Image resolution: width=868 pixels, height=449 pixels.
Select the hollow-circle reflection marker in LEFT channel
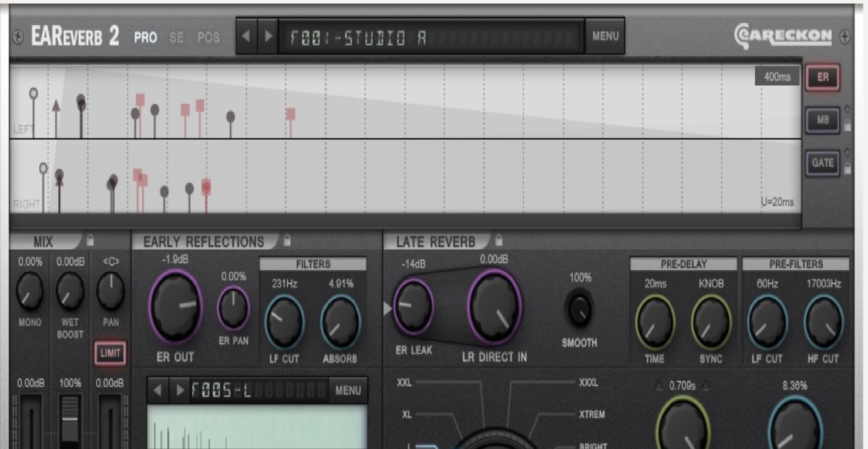33,93
